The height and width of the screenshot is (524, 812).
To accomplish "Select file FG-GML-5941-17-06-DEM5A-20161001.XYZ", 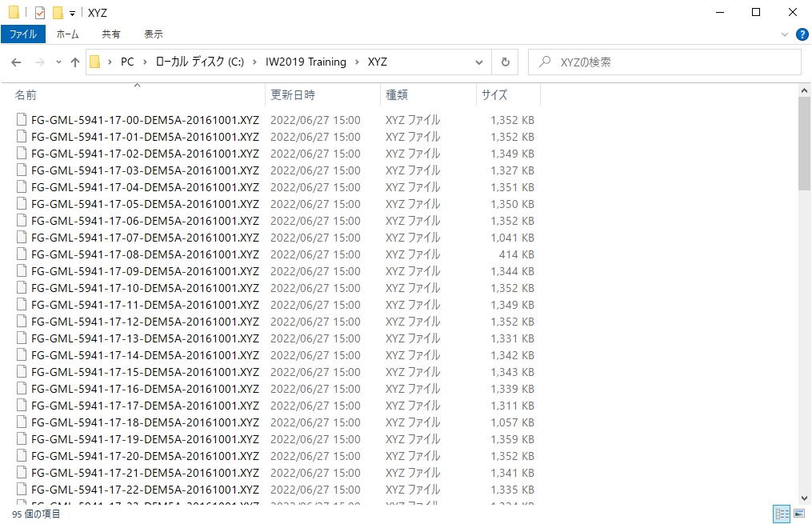I will point(145,221).
